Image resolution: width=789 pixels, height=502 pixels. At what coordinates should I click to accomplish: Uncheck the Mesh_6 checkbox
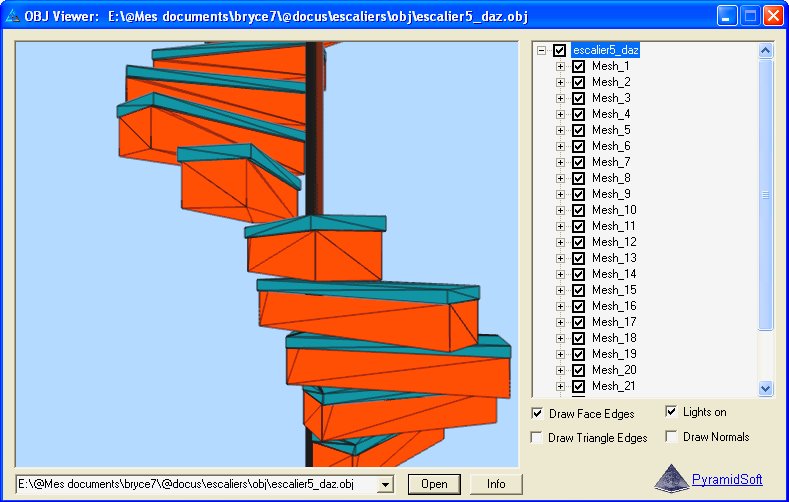pos(579,146)
